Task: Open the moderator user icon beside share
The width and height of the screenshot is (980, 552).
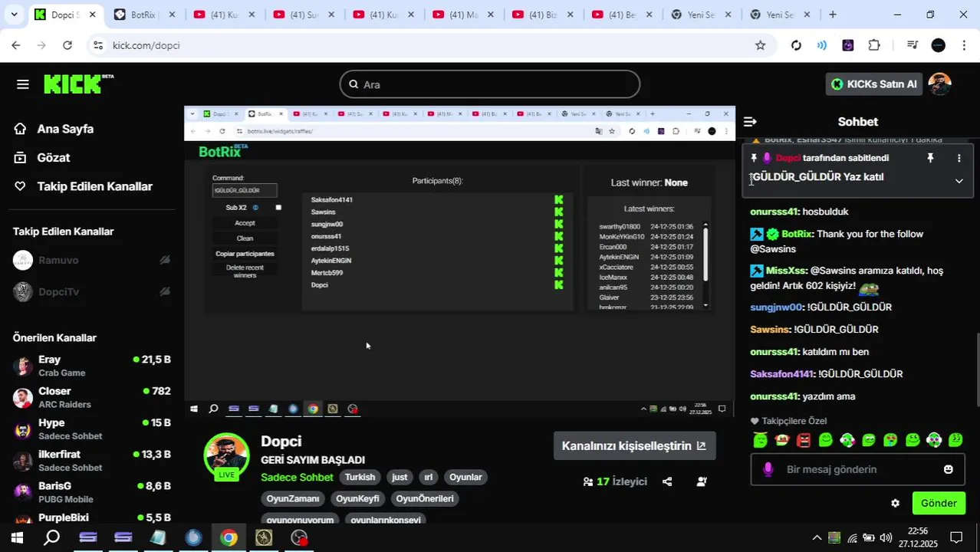Action: click(702, 481)
